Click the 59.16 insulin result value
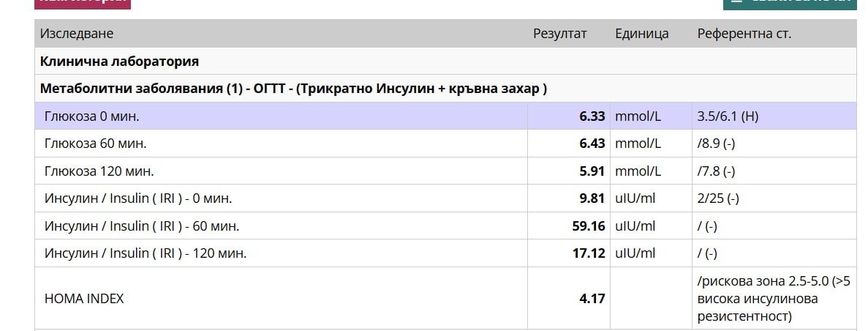 click(589, 226)
